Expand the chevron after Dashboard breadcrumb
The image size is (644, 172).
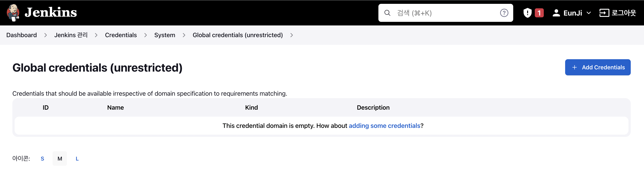[x=45, y=35]
